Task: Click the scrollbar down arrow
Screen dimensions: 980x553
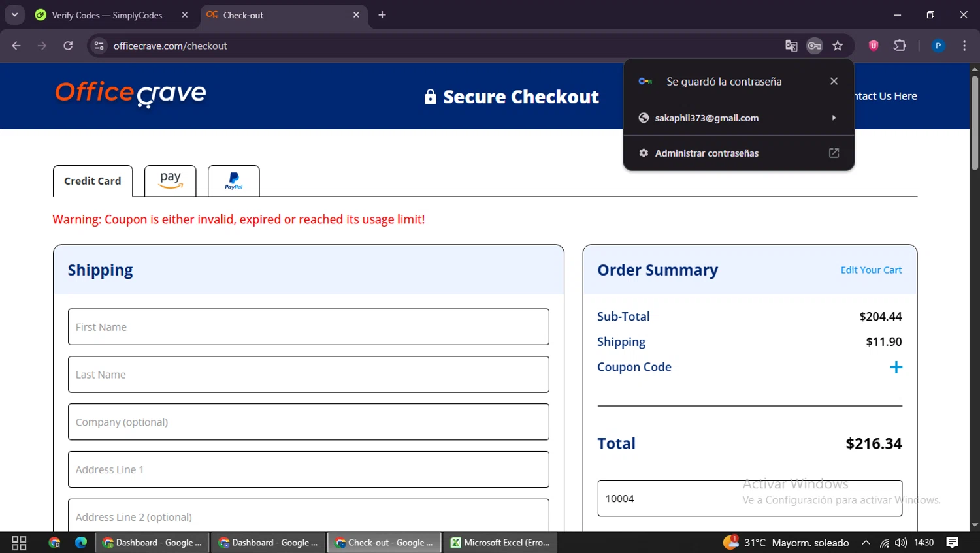Action: pos(975,525)
